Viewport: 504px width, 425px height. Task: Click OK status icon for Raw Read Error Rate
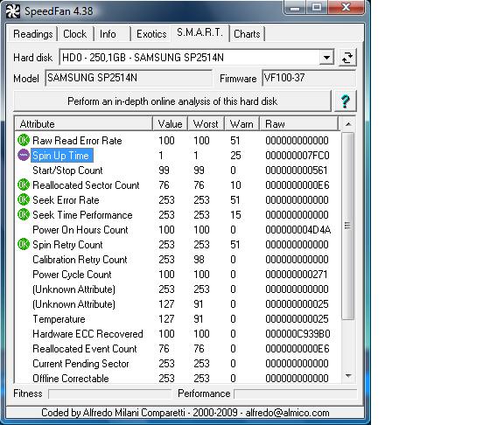[23, 141]
